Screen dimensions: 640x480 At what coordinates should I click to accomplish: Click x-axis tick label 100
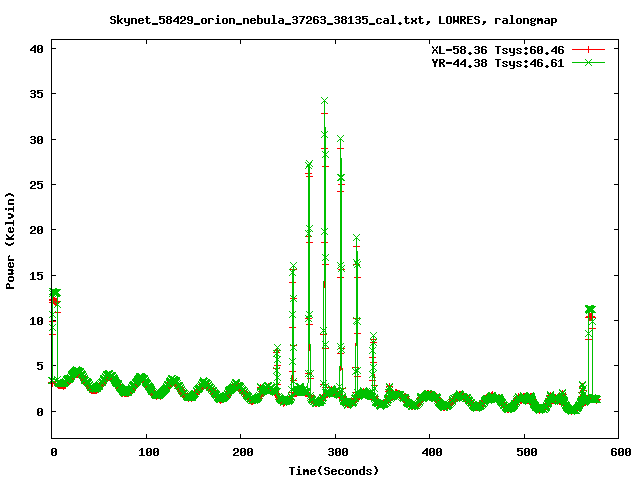149,452
